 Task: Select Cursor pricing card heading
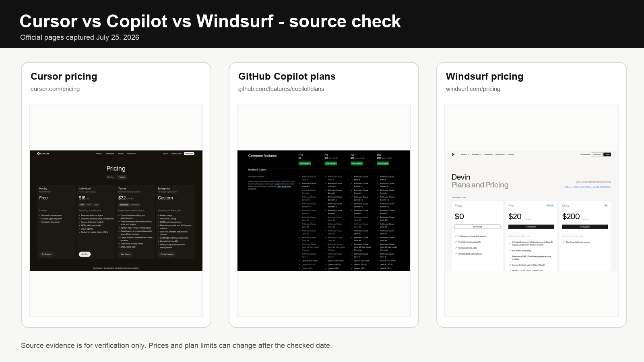coord(64,76)
